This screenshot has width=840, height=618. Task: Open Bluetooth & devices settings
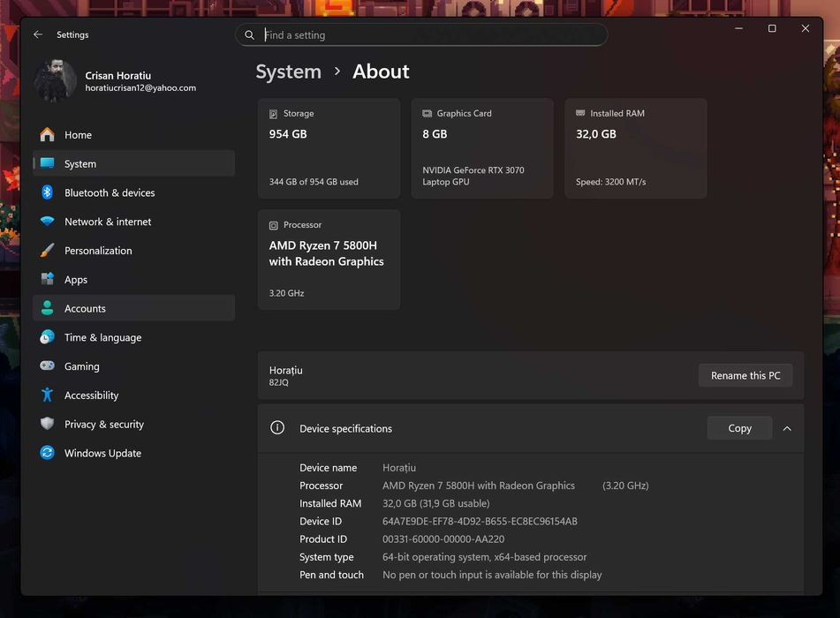134,192
